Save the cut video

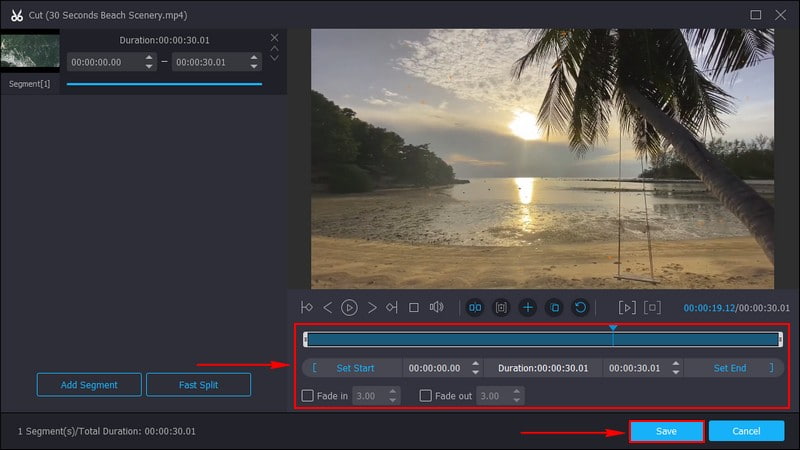(x=666, y=431)
